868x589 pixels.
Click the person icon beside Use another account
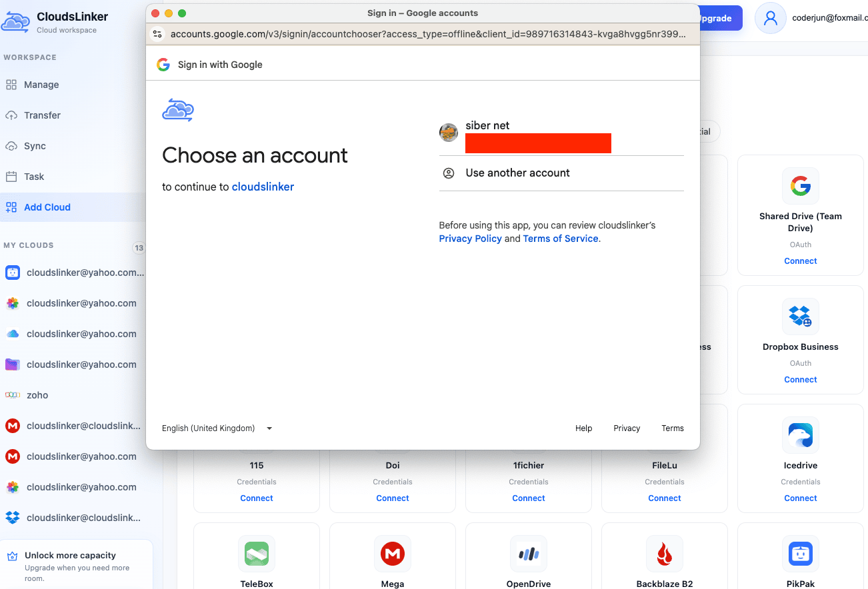(x=449, y=173)
